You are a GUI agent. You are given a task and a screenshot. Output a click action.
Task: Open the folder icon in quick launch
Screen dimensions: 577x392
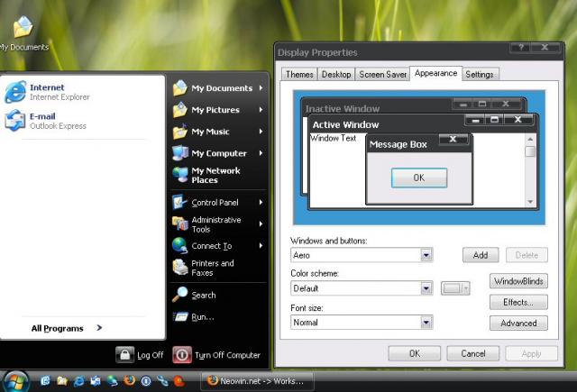pos(62,381)
